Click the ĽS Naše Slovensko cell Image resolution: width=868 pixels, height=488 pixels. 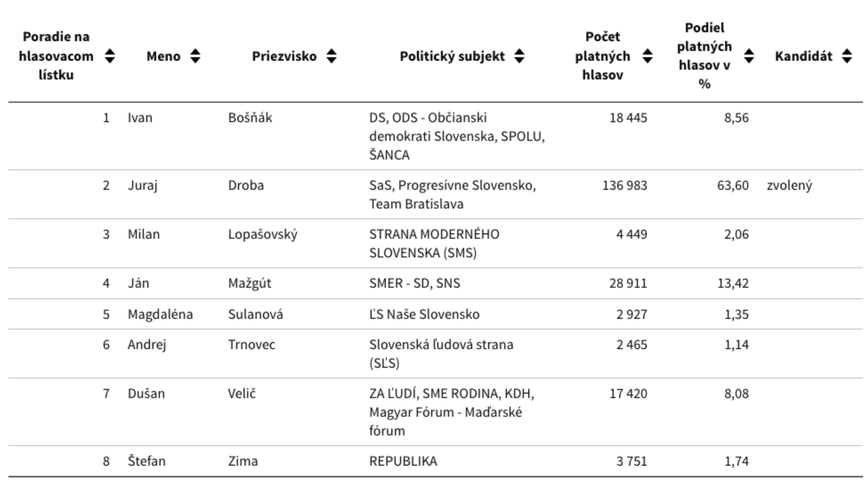pos(424,314)
